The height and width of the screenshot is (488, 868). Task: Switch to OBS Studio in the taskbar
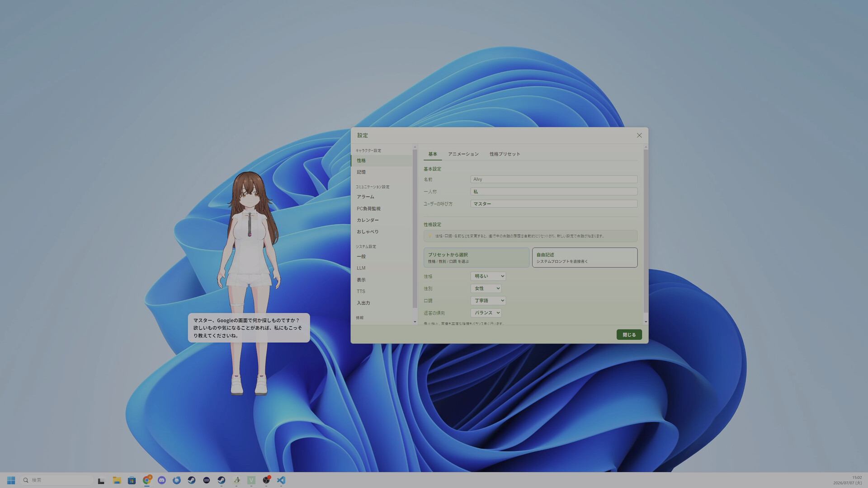(x=266, y=480)
